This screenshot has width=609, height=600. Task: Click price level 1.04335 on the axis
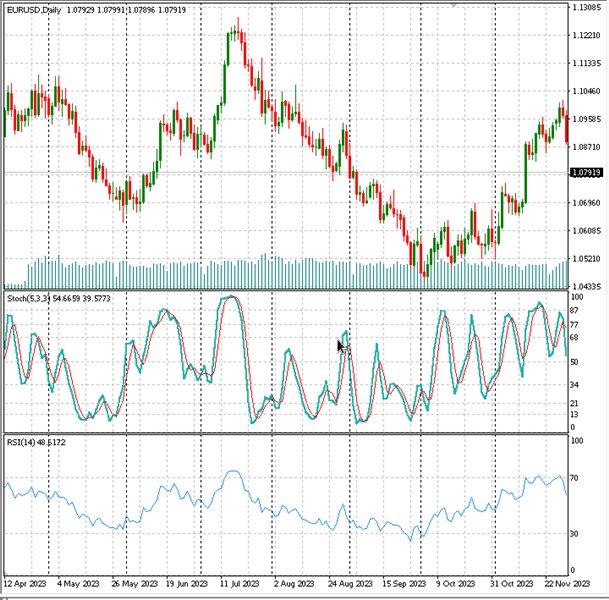587,286
